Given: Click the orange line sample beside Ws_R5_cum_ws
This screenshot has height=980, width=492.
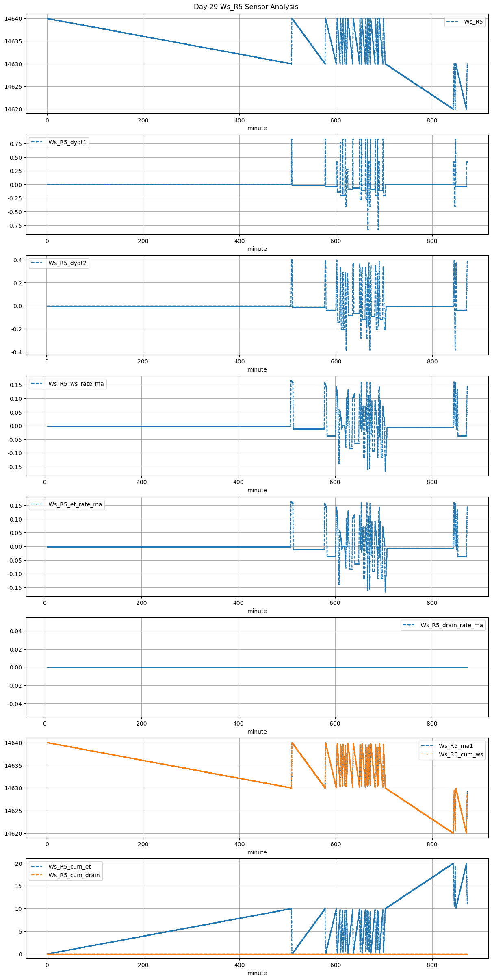Looking at the screenshot, I should click(428, 754).
